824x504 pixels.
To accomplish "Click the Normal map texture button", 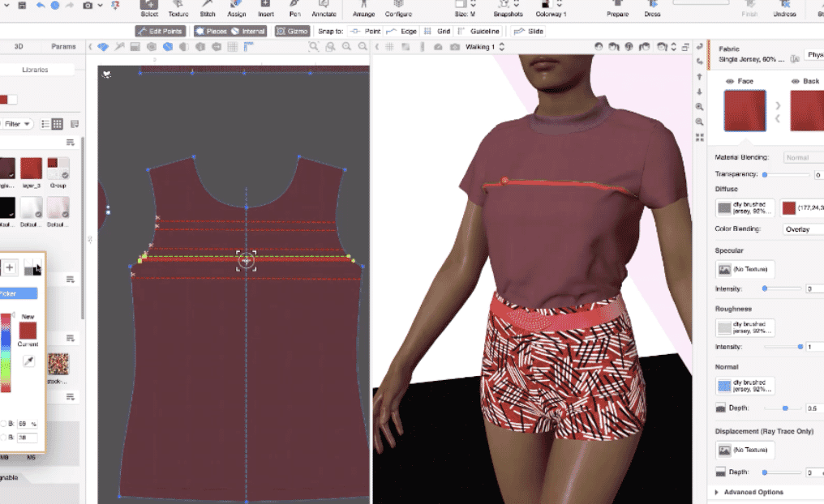I will coord(745,386).
